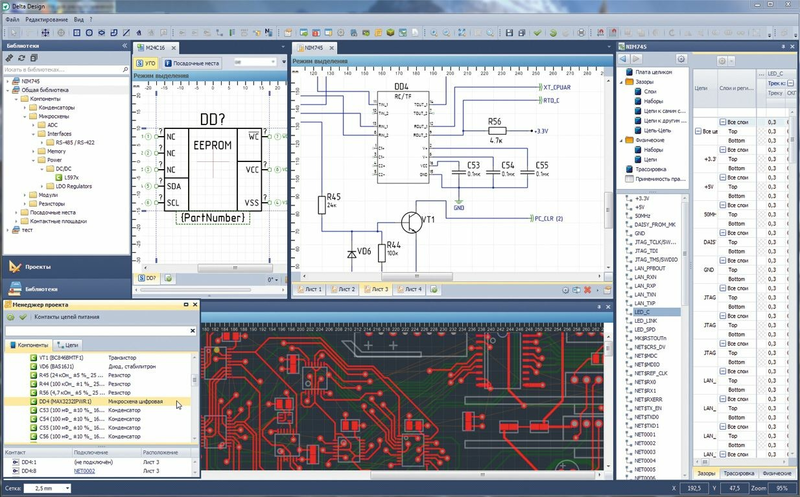Click the link/chain icon in Библиотеки panel
The width and height of the screenshot is (800, 497).
point(10,58)
